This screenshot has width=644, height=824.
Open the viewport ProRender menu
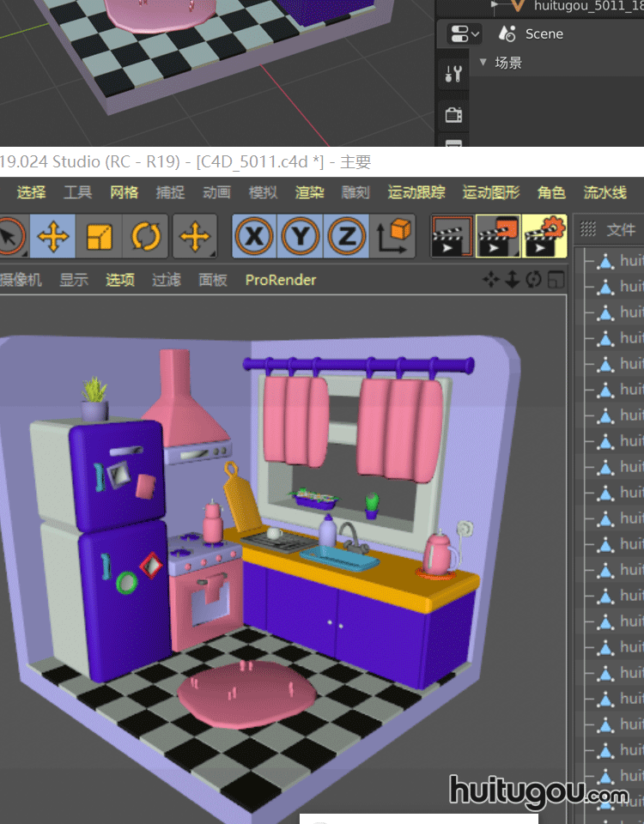pos(280,280)
